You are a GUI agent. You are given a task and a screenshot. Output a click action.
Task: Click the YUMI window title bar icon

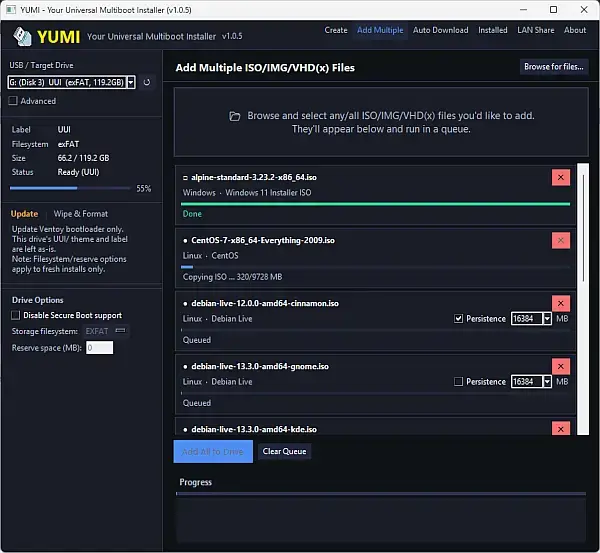[11, 10]
